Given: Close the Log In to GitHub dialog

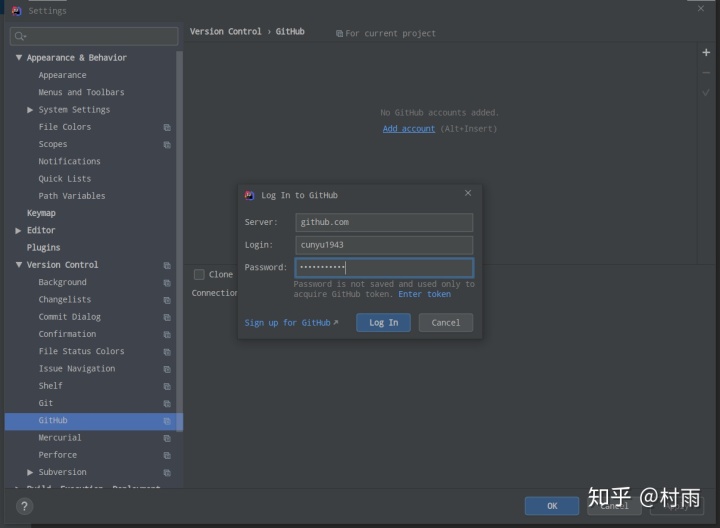Looking at the screenshot, I should [468, 193].
